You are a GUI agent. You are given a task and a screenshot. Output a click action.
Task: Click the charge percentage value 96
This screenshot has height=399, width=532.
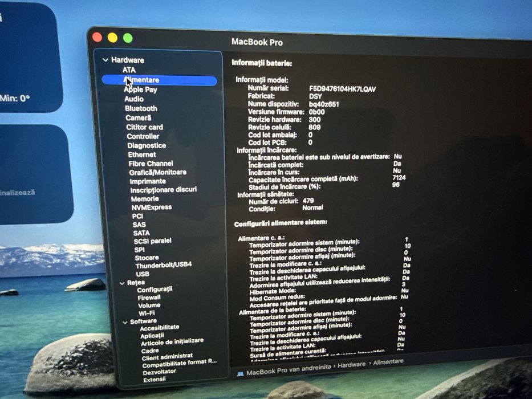point(396,185)
